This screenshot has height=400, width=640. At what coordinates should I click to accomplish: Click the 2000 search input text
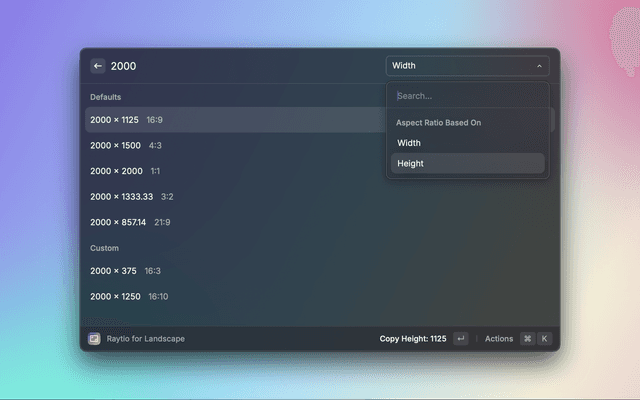click(124, 66)
